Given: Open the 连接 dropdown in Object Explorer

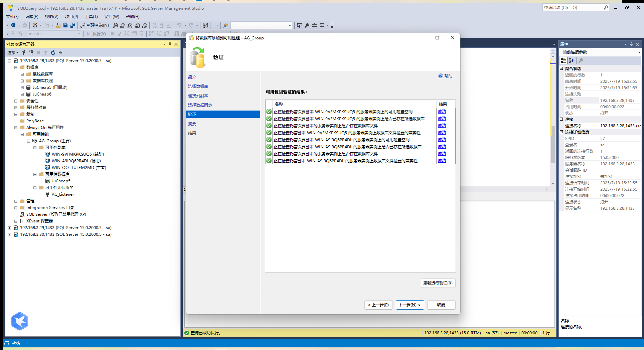Looking at the screenshot, I should pos(13,52).
